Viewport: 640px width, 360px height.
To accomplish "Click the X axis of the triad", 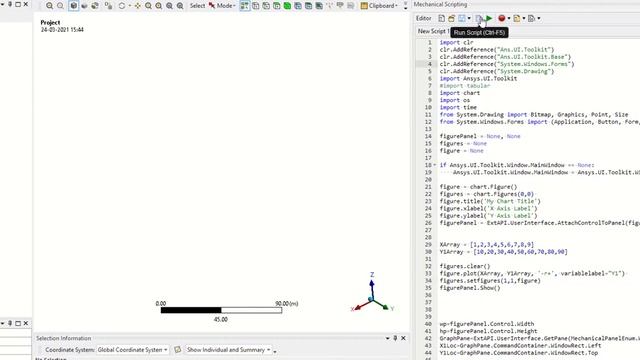I will tap(359, 307).
